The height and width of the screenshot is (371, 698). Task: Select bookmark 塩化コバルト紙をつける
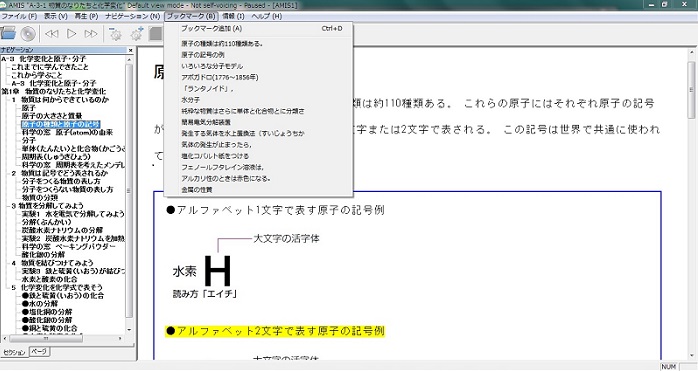click(x=259, y=156)
